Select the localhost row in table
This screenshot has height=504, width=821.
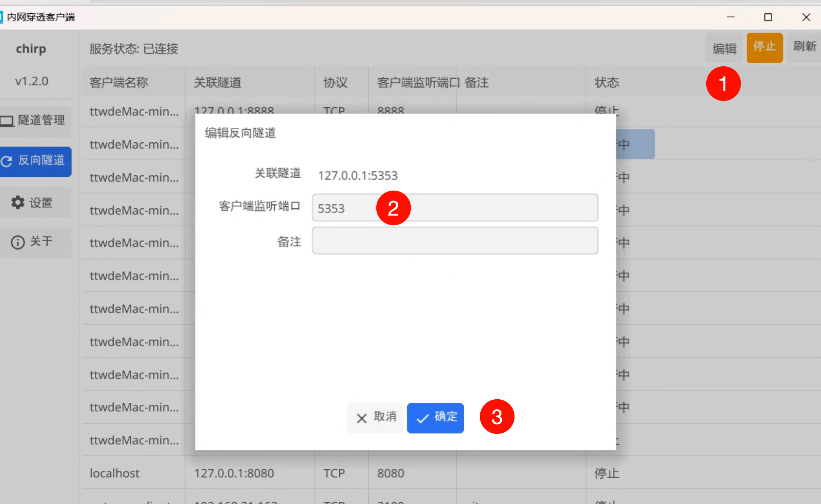coord(114,473)
